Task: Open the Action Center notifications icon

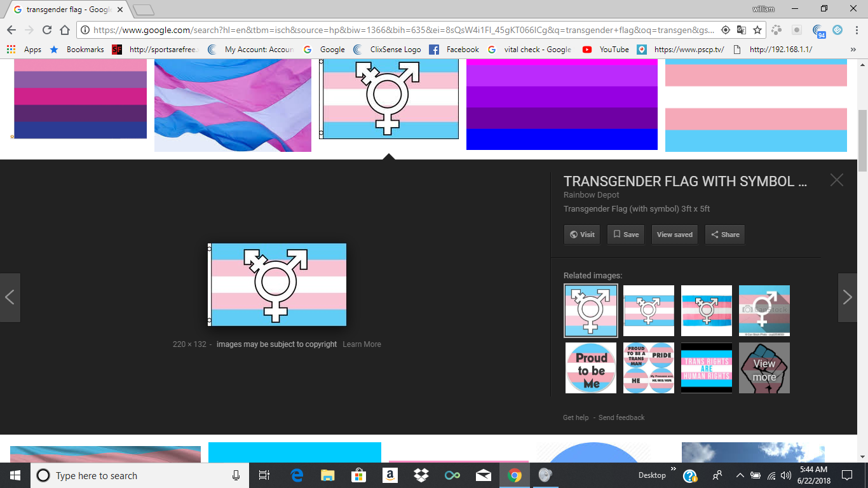Action: coord(846,475)
